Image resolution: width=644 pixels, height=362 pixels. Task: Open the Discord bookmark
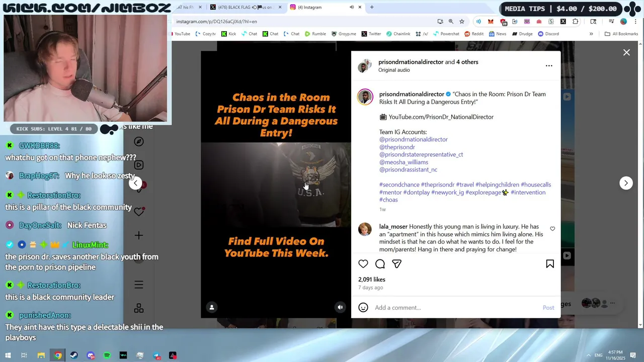(548, 34)
